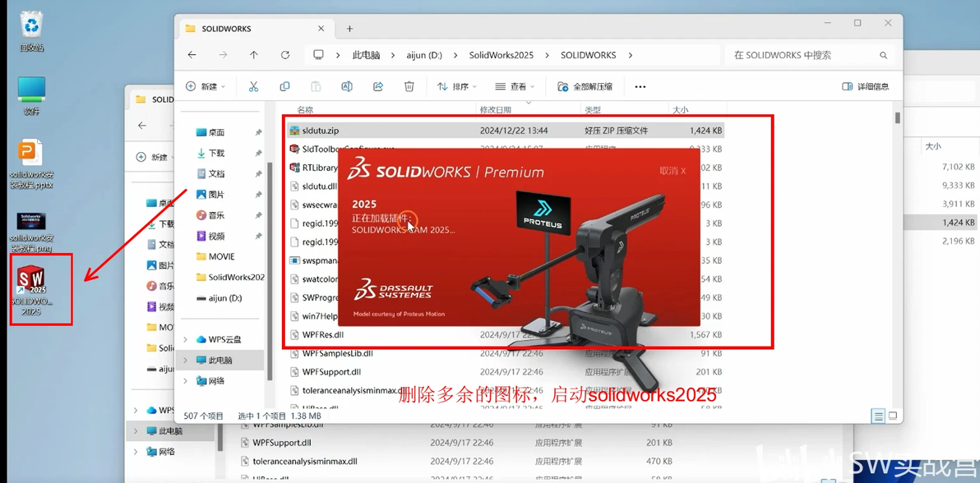
Task: Select sldutu.dll in the front window
Action: click(x=312, y=186)
